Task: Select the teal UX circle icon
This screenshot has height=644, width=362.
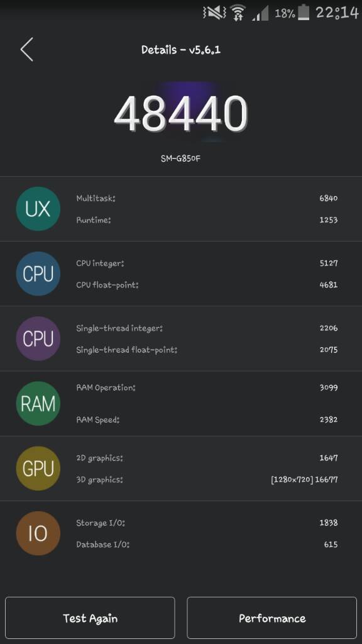Action: [x=38, y=209]
